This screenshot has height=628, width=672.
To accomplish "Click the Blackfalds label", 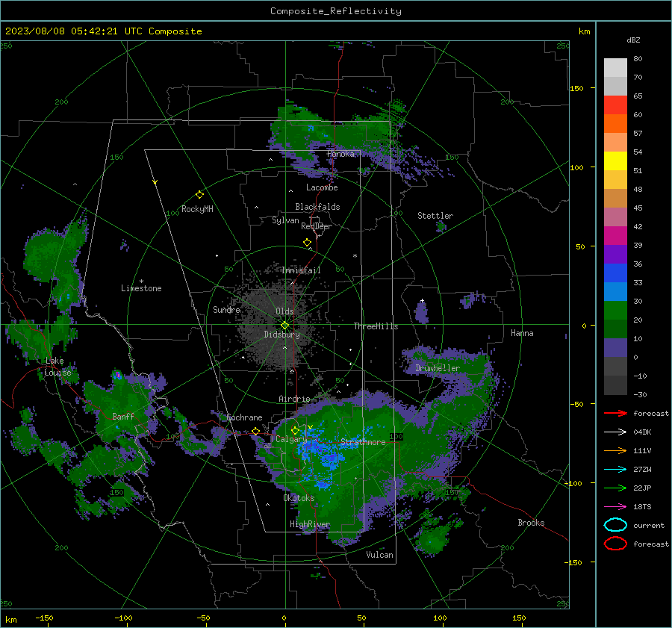I will click(317, 207).
